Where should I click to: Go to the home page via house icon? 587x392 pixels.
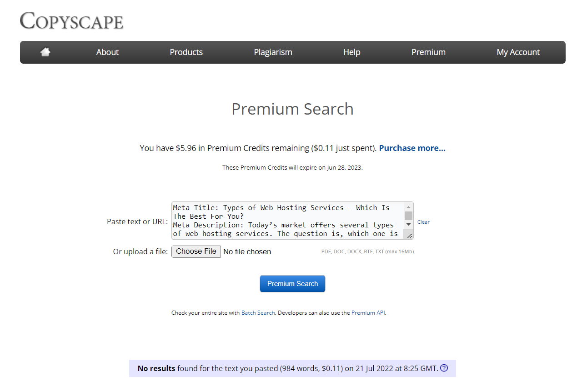click(45, 52)
